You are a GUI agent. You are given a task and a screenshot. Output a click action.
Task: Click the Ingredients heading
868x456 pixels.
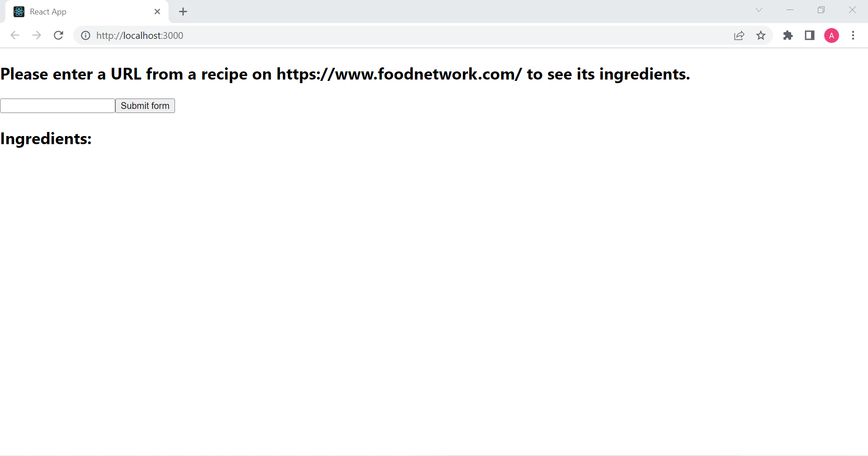pyautogui.click(x=46, y=139)
